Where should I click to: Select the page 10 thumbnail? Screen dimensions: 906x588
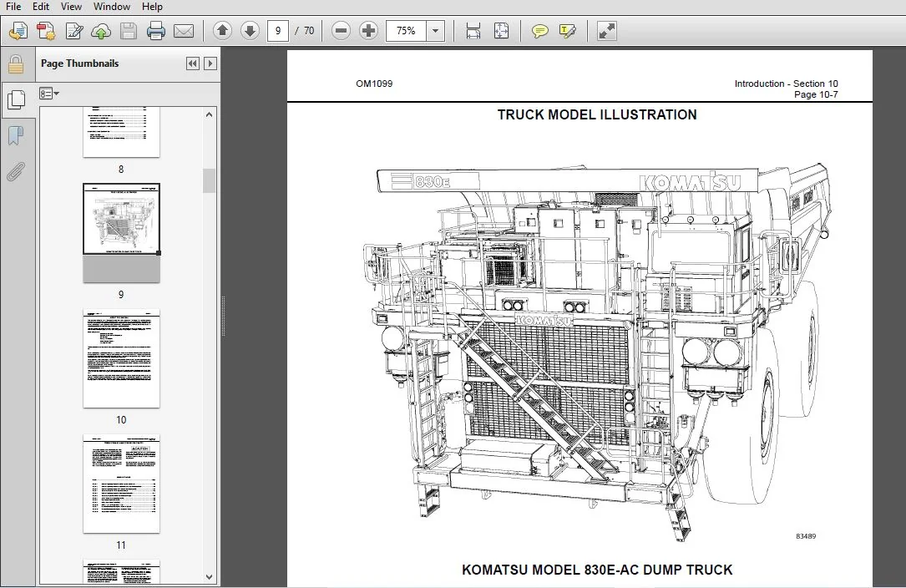pos(121,357)
